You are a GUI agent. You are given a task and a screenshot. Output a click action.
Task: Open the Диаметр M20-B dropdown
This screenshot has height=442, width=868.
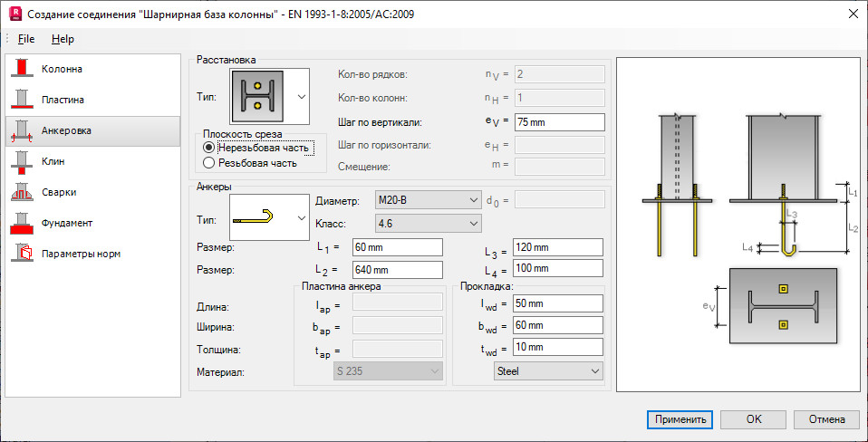pos(428,199)
